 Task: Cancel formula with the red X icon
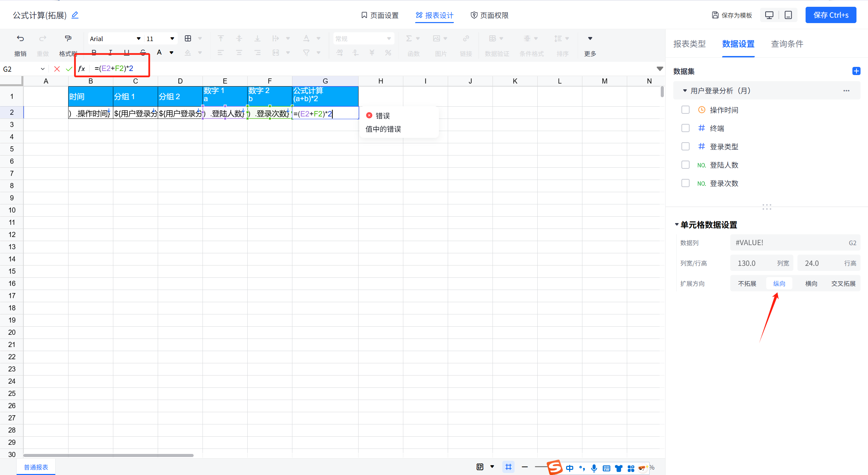click(x=57, y=69)
